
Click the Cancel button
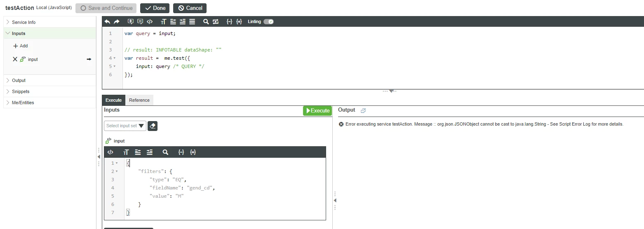(x=190, y=8)
